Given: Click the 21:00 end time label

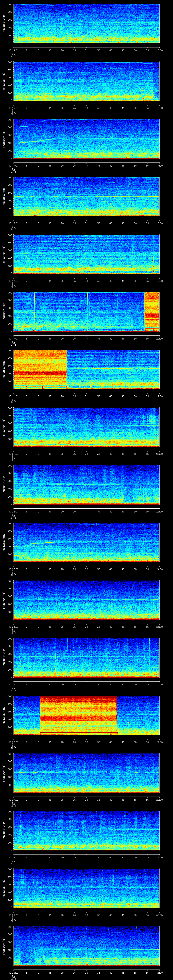Looking at the screenshot, I should pyautogui.click(x=160, y=396).
